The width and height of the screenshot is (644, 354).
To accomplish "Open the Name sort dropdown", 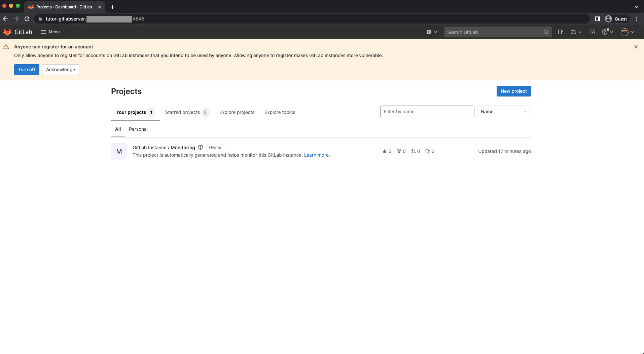I will coord(504,111).
